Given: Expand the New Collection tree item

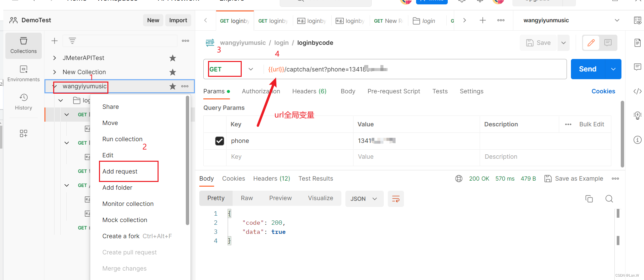Looking at the screenshot, I should point(55,72).
